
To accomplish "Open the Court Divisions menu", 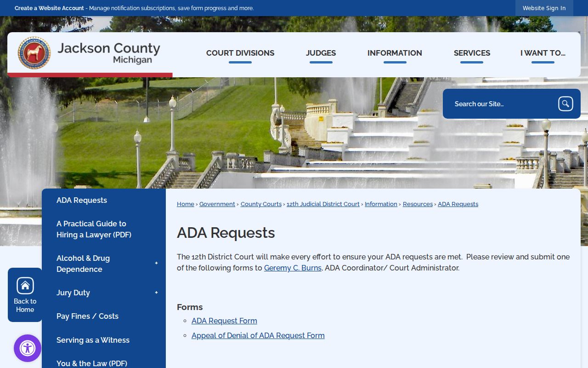I will [x=240, y=53].
